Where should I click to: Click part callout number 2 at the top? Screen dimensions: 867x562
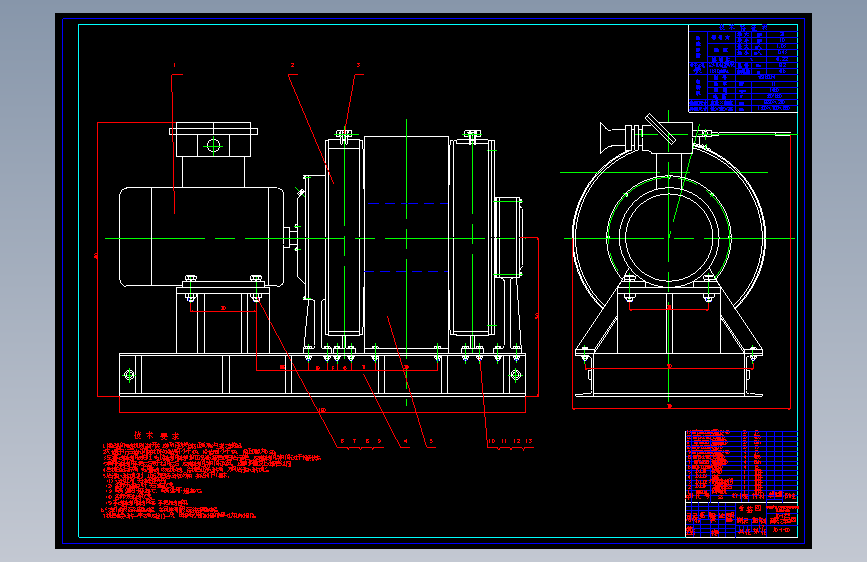(293, 65)
